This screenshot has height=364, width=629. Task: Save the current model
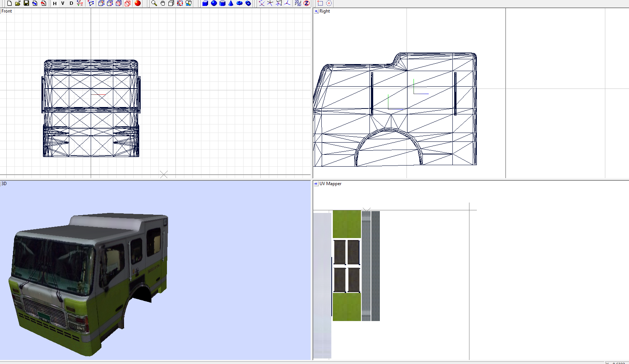pos(26,3)
